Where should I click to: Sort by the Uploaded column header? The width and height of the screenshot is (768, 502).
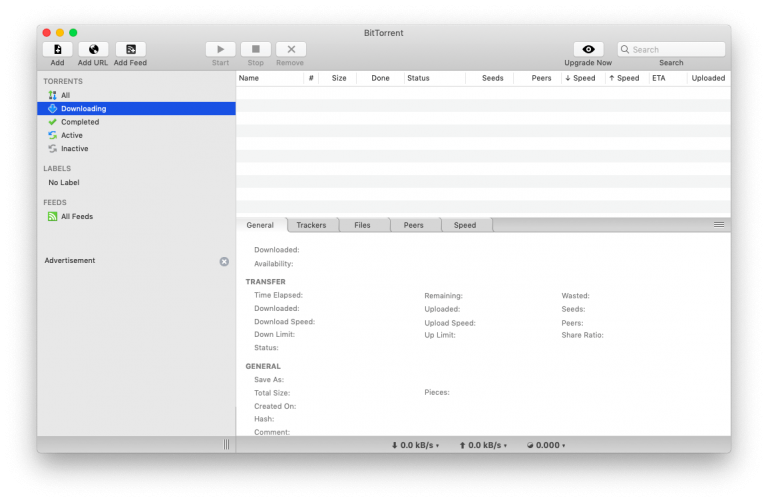(x=708, y=78)
